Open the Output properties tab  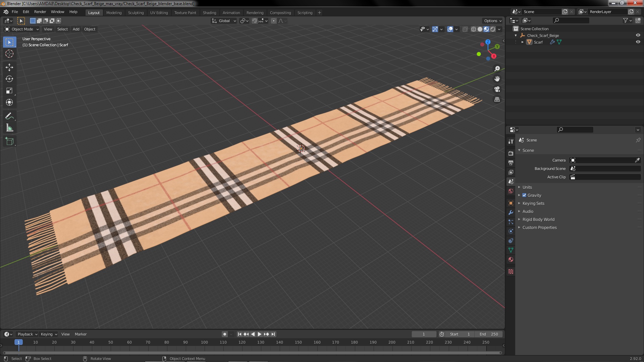click(x=511, y=163)
